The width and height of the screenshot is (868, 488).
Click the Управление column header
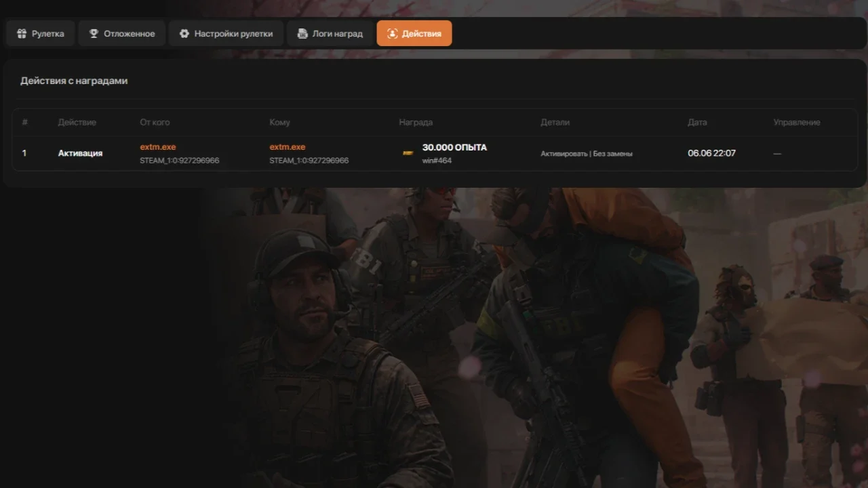point(797,123)
